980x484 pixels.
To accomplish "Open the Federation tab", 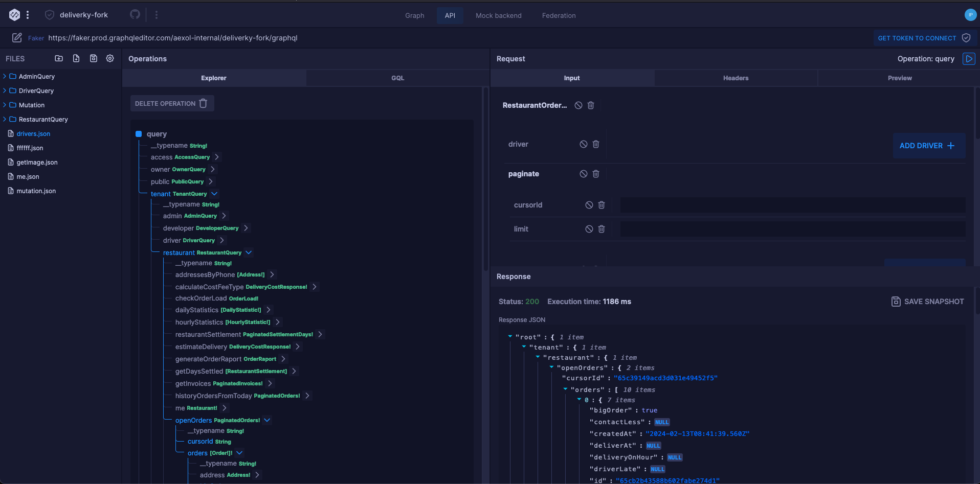I will pyautogui.click(x=559, y=15).
